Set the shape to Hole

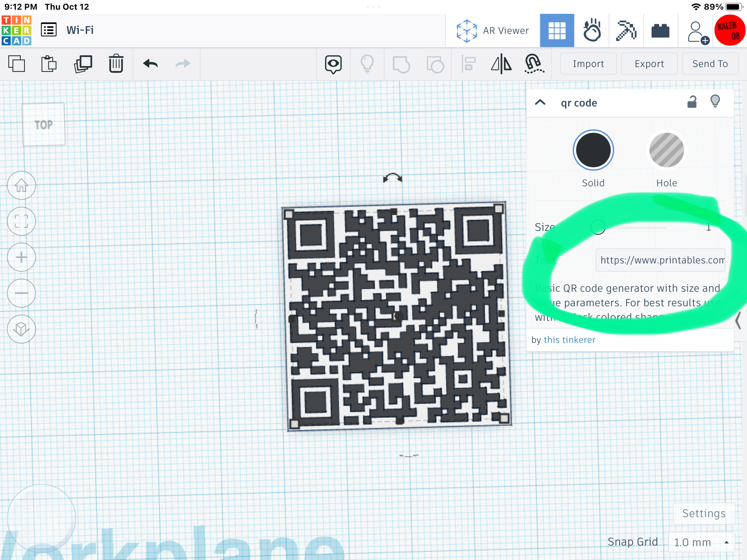pyautogui.click(x=666, y=150)
